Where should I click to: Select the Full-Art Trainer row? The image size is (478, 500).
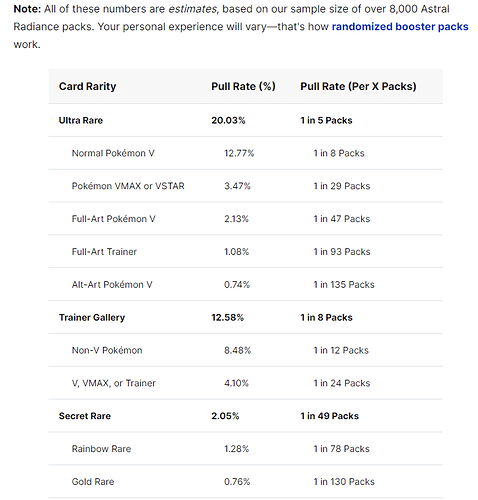click(x=245, y=252)
